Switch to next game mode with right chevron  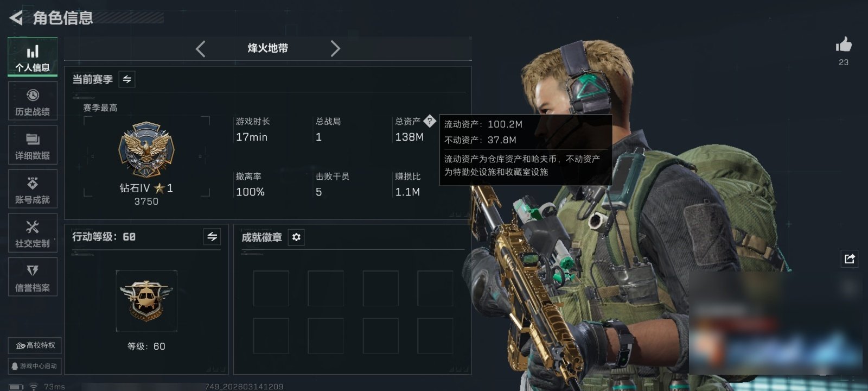[x=335, y=49]
